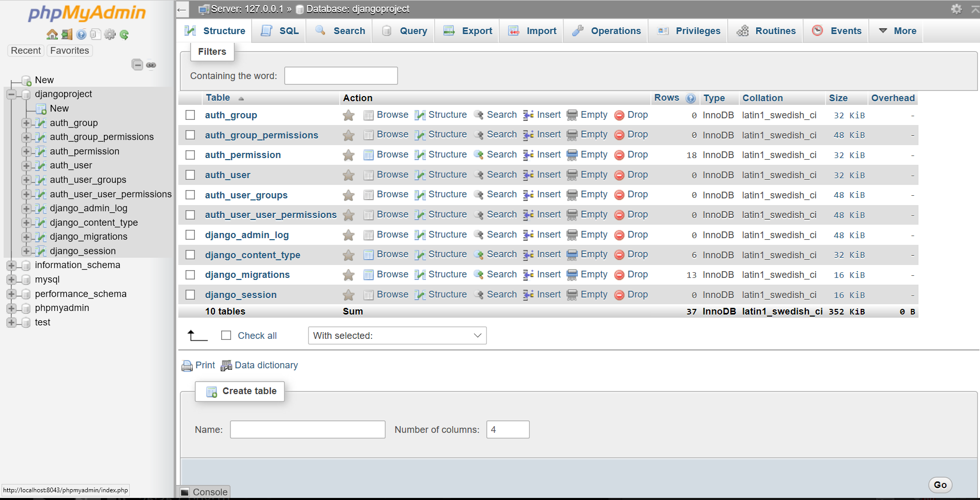Click New under djangoproject in tree
The width and height of the screenshot is (980, 500).
[59, 108]
